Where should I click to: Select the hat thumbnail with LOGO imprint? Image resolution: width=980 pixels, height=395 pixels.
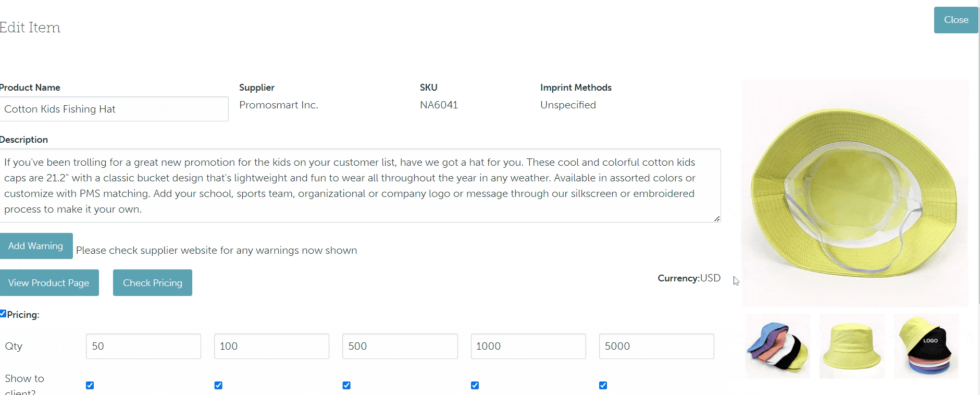[926, 346]
